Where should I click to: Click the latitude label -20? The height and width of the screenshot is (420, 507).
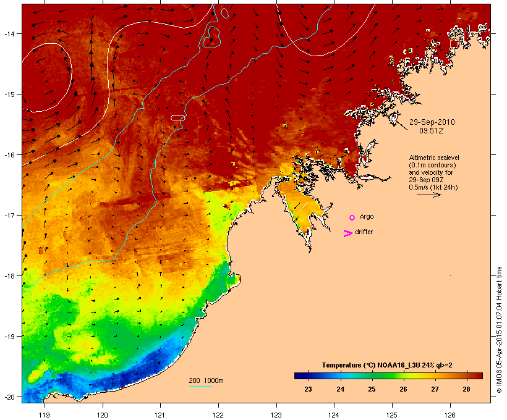pos(9,397)
